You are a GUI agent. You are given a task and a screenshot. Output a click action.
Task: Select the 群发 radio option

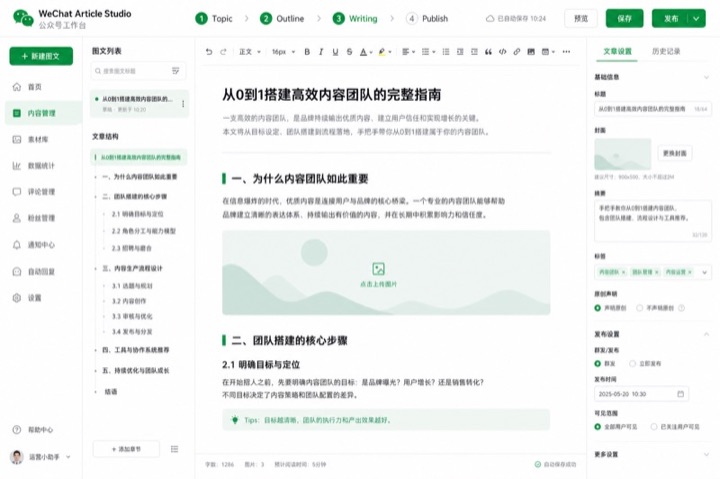click(x=597, y=364)
